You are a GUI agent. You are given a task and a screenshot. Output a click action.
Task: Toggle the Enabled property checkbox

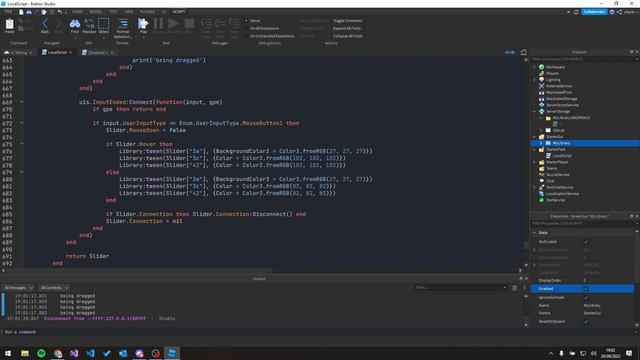click(x=586, y=289)
